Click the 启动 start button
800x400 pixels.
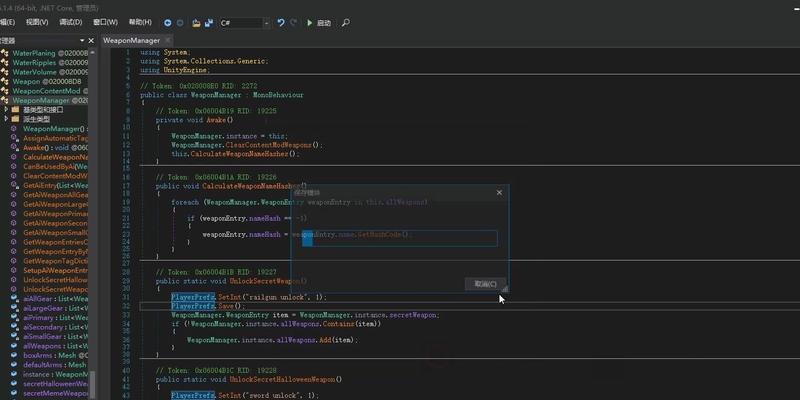pos(323,23)
